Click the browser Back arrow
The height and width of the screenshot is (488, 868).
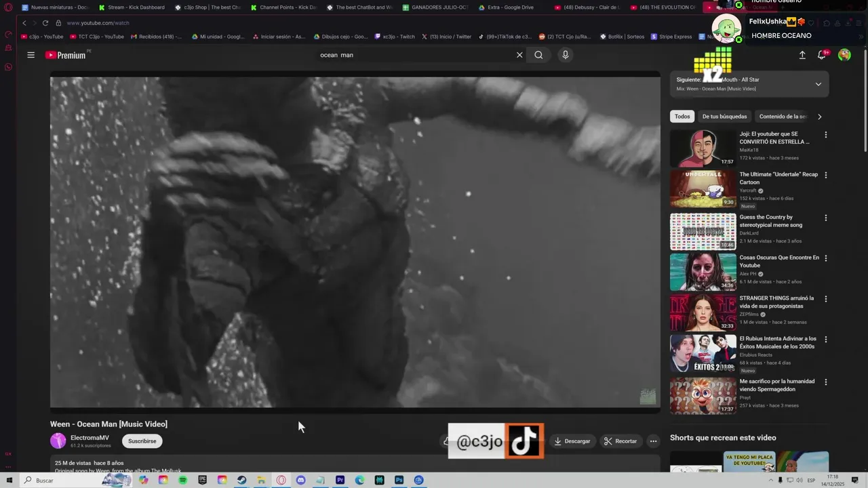pos(24,23)
